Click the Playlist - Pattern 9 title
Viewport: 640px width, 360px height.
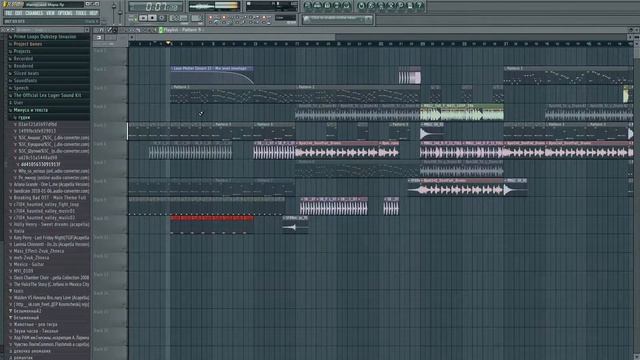tap(182, 30)
